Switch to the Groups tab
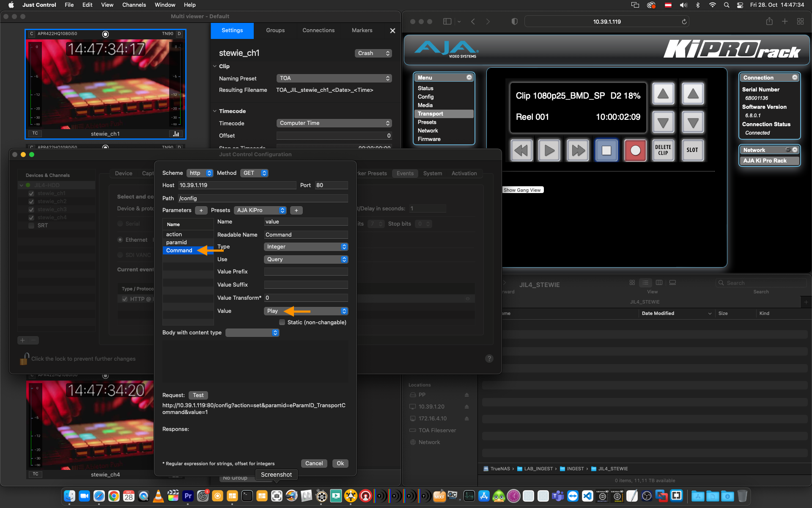 pos(275,30)
